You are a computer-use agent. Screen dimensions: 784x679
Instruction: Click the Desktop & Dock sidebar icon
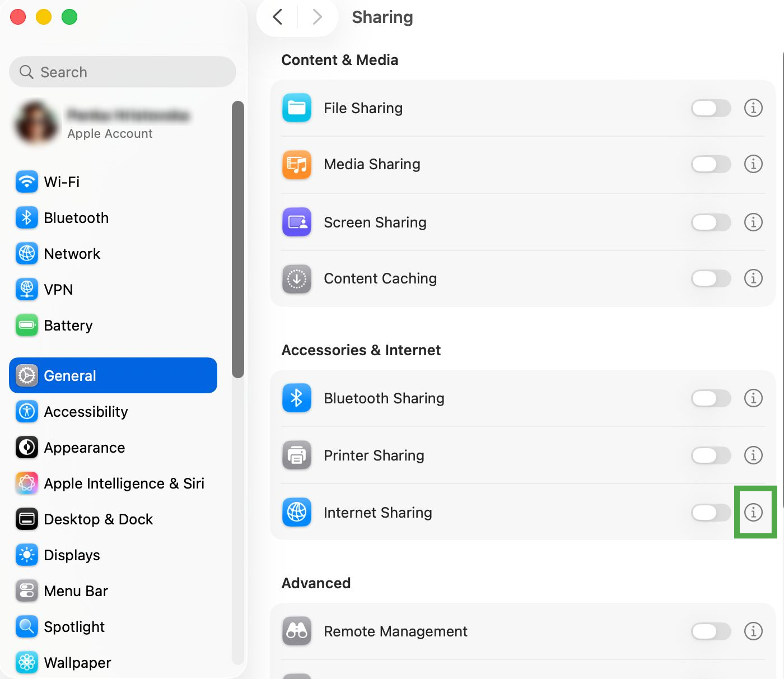coord(27,519)
